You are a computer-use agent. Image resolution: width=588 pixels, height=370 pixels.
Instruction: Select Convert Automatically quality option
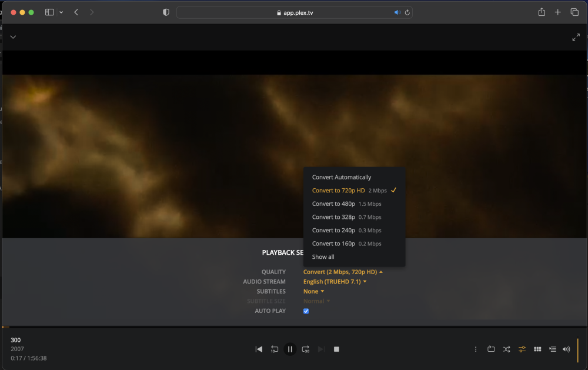[355, 177]
